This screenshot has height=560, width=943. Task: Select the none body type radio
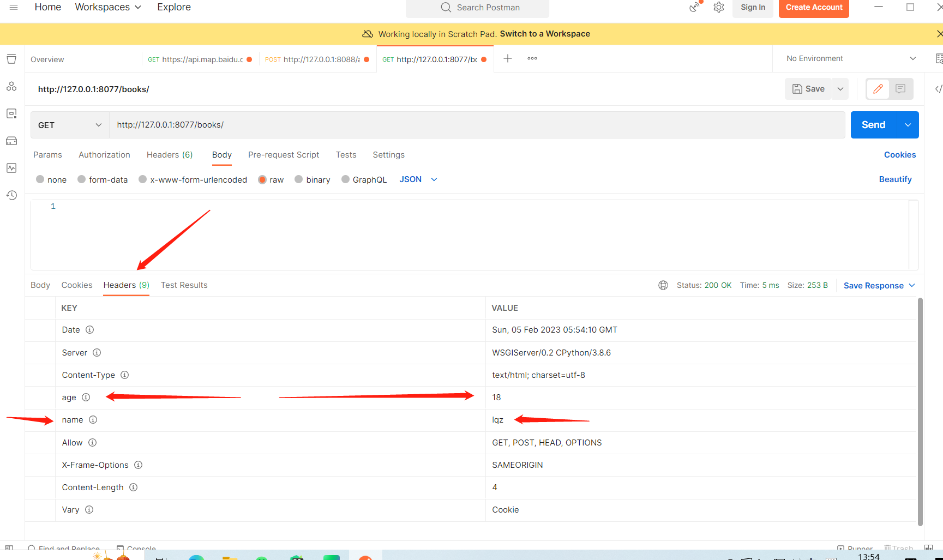point(40,179)
